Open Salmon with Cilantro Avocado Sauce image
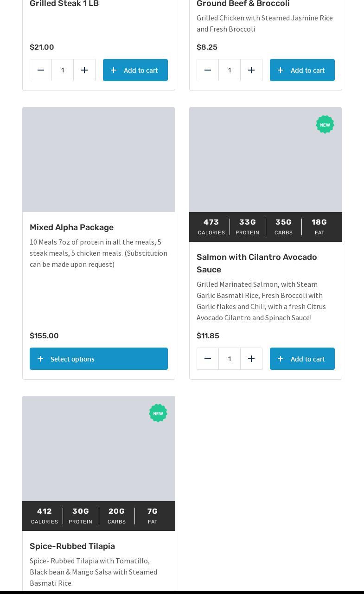The image size is (364, 594). tap(266, 160)
